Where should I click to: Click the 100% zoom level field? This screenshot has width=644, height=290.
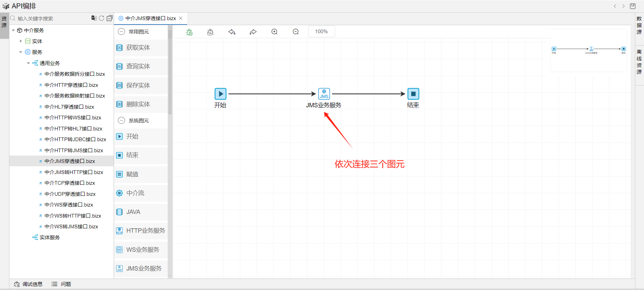click(x=321, y=32)
